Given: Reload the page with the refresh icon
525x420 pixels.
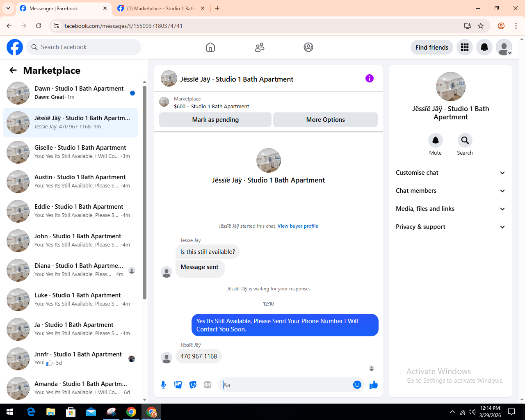Looking at the screenshot, I should pos(39,26).
